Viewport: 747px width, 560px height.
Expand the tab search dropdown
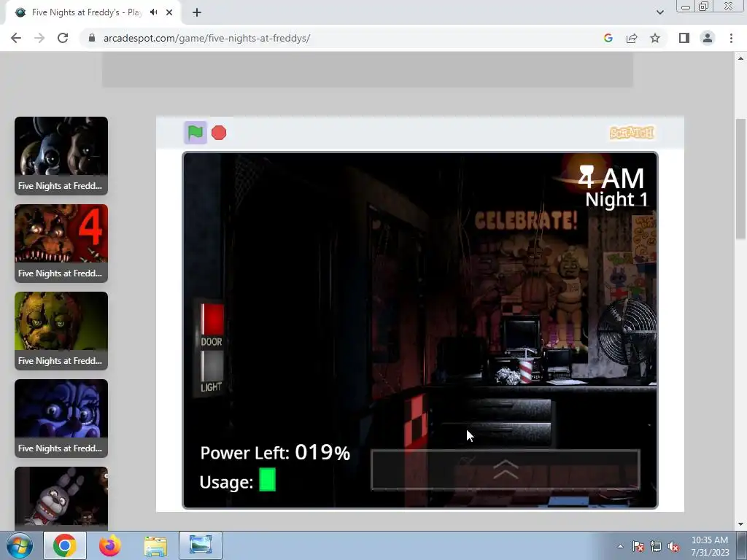(x=659, y=12)
